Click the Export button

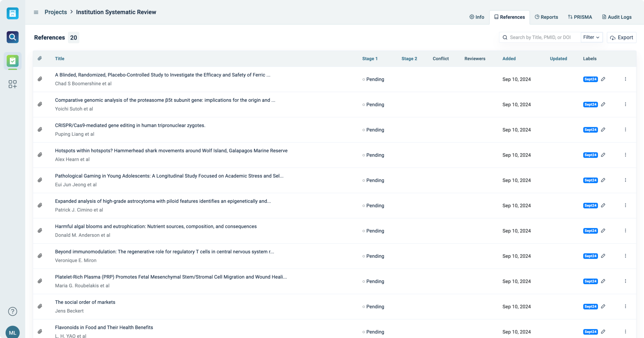(x=621, y=37)
